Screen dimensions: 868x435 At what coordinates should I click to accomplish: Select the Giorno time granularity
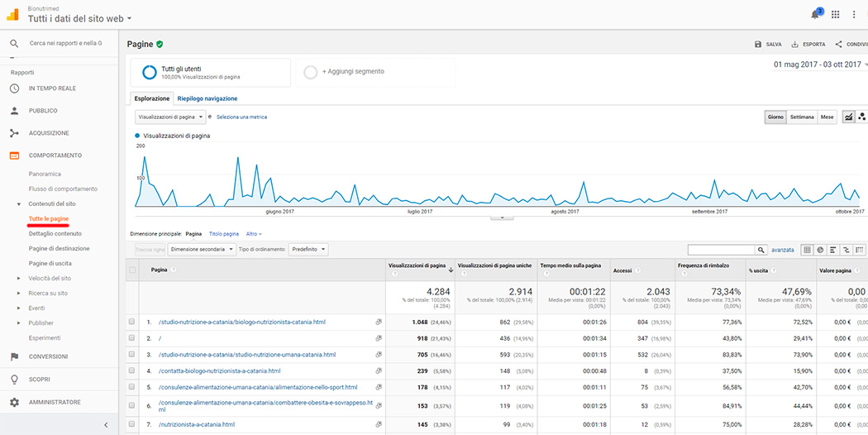(775, 117)
